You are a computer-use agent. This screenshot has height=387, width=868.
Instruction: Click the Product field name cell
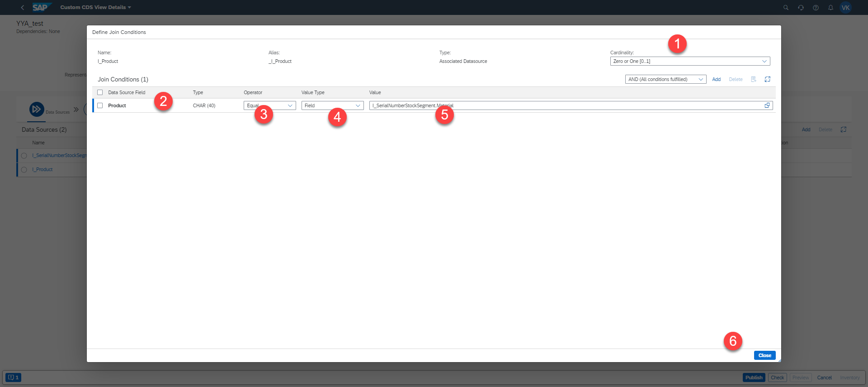pos(117,105)
